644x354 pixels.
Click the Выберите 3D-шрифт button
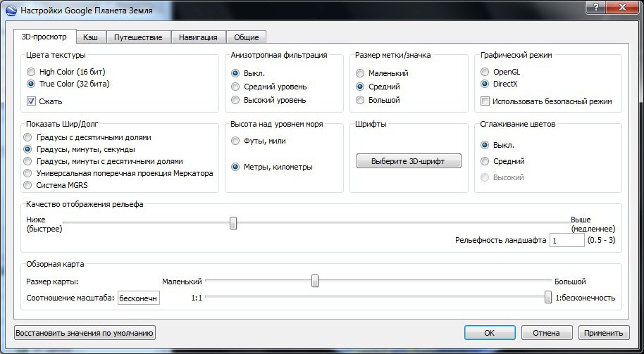(x=409, y=160)
